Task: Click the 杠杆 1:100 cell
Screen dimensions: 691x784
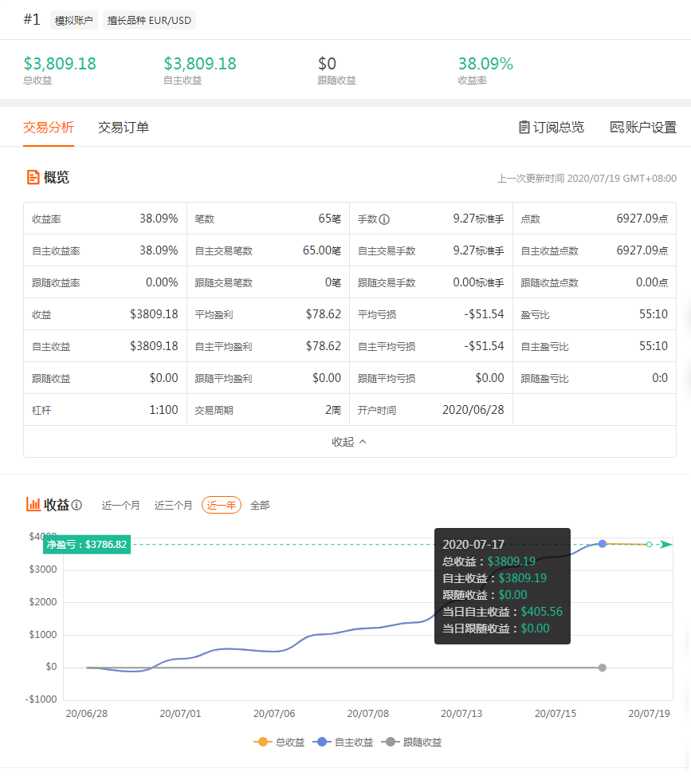Action: (x=105, y=410)
